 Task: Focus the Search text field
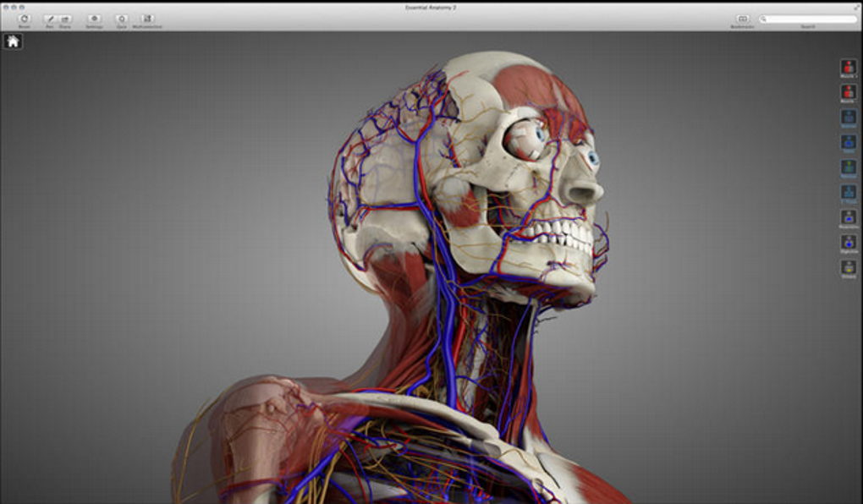point(808,19)
